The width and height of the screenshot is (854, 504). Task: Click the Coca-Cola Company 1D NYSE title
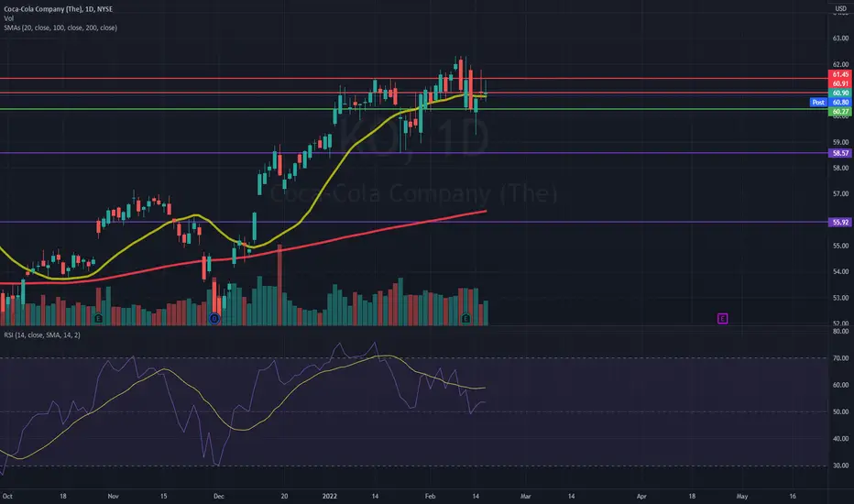tap(59, 9)
